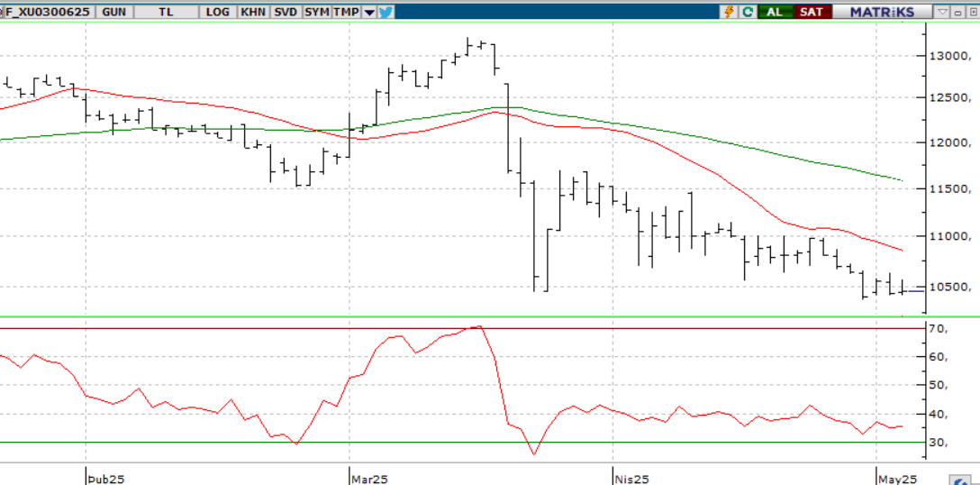980x485 pixels.
Task: Click the KHN toolbar button
Action: point(252,12)
